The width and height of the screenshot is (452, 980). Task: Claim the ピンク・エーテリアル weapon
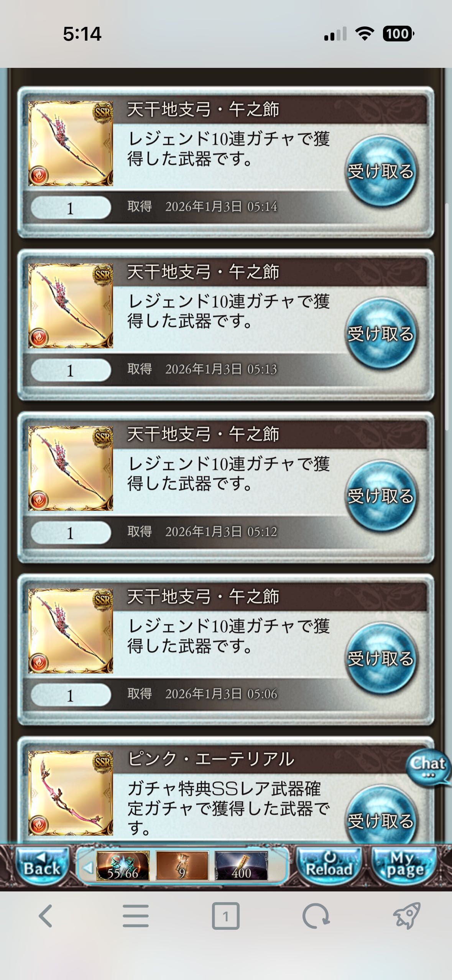click(380, 817)
